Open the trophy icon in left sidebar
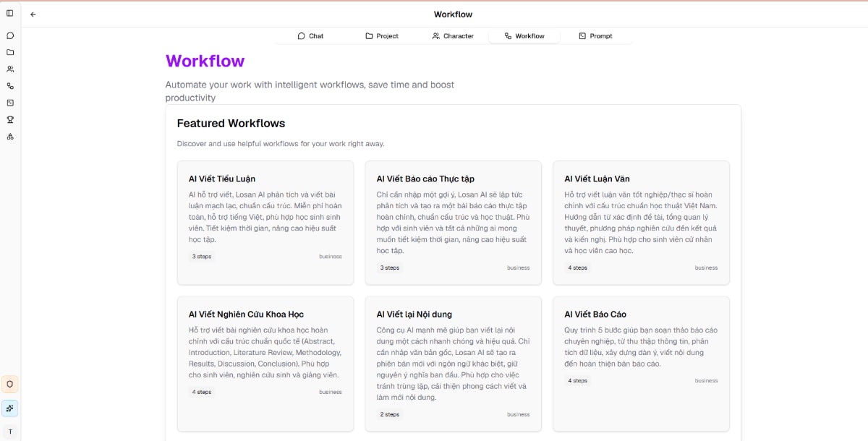This screenshot has height=441, width=868. click(x=10, y=120)
